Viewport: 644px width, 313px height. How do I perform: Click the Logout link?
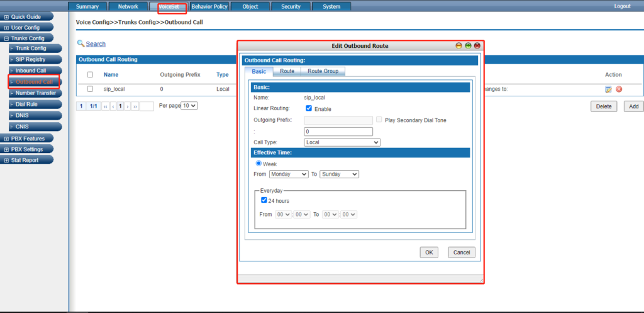tap(622, 6)
